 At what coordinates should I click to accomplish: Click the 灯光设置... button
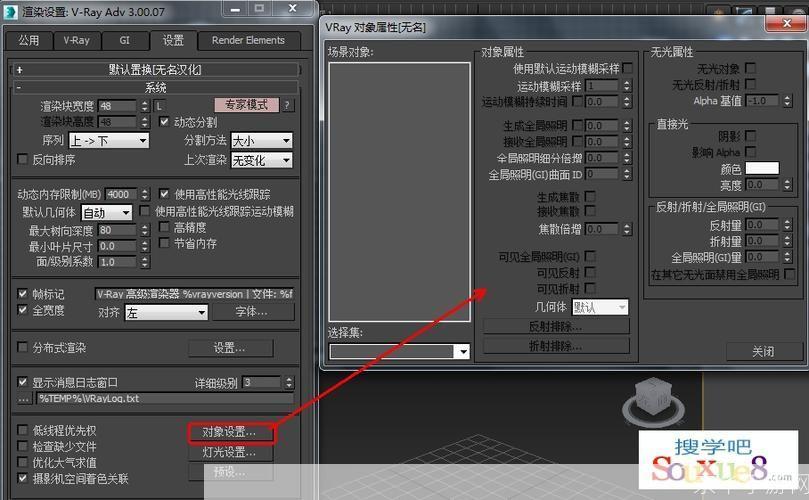[230, 453]
